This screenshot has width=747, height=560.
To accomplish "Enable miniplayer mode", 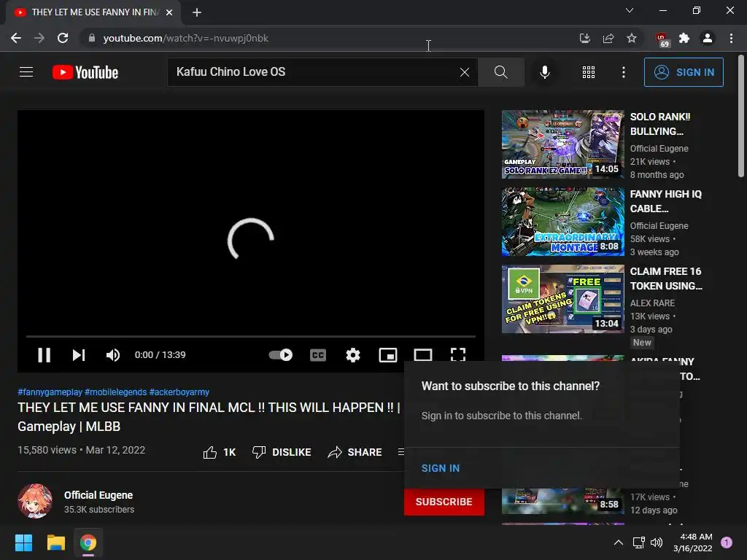I will [388, 355].
